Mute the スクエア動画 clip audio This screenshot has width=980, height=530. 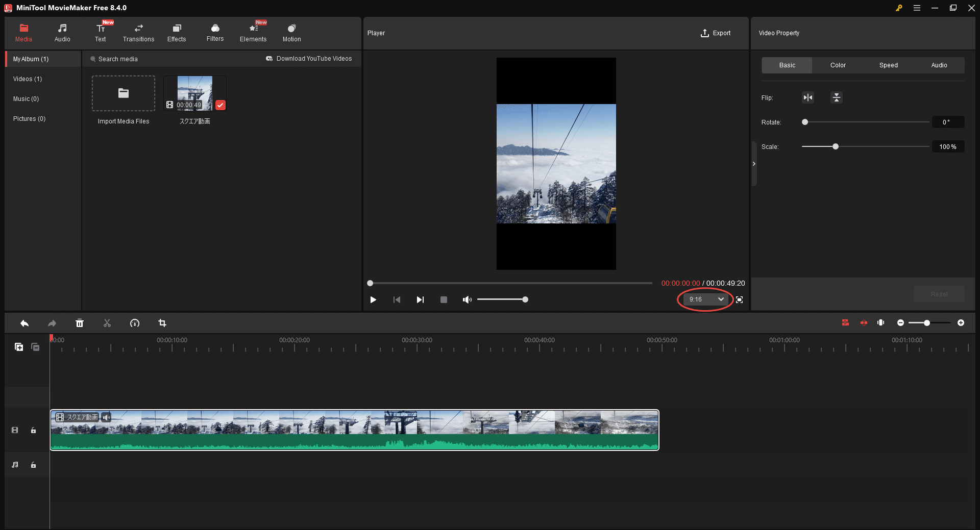pyautogui.click(x=106, y=417)
